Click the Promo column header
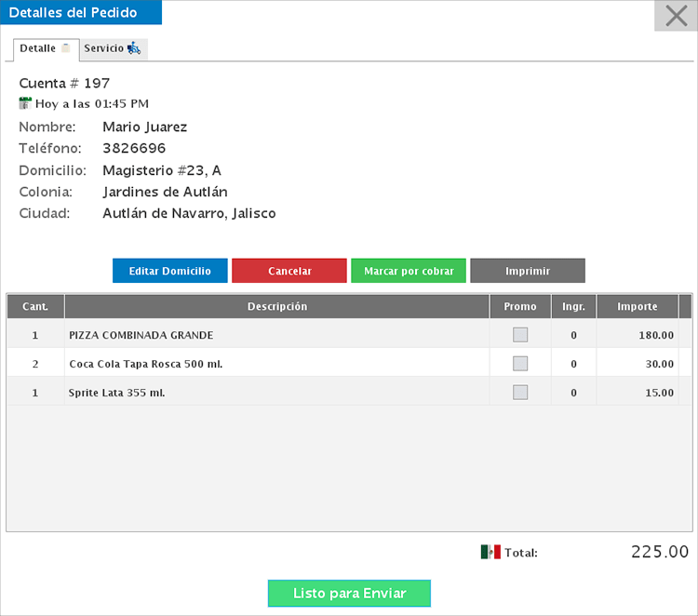This screenshot has width=698, height=616. point(520,306)
